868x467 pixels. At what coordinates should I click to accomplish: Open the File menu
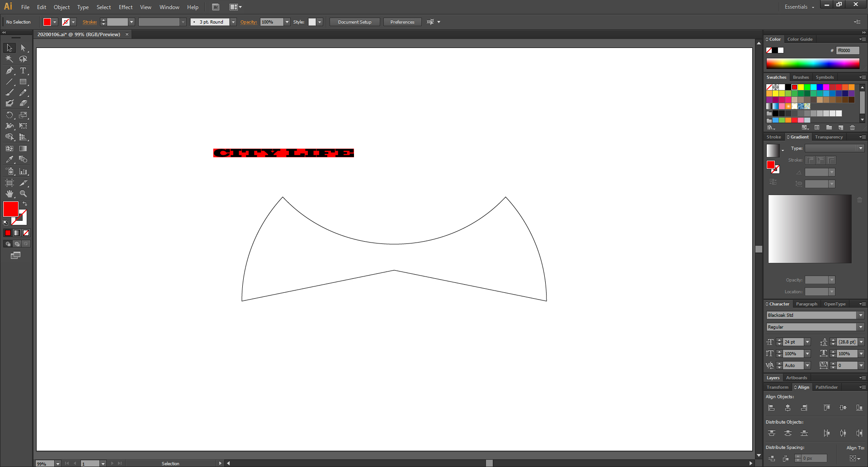click(x=25, y=7)
